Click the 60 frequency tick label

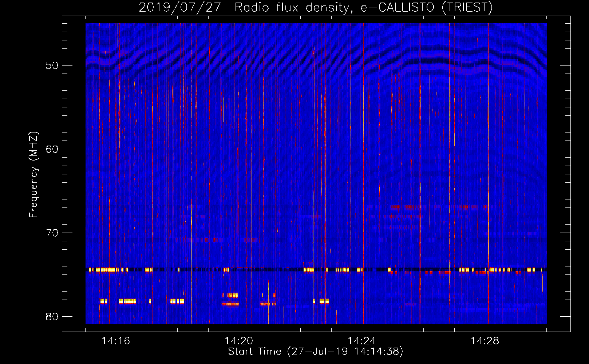pos(52,149)
